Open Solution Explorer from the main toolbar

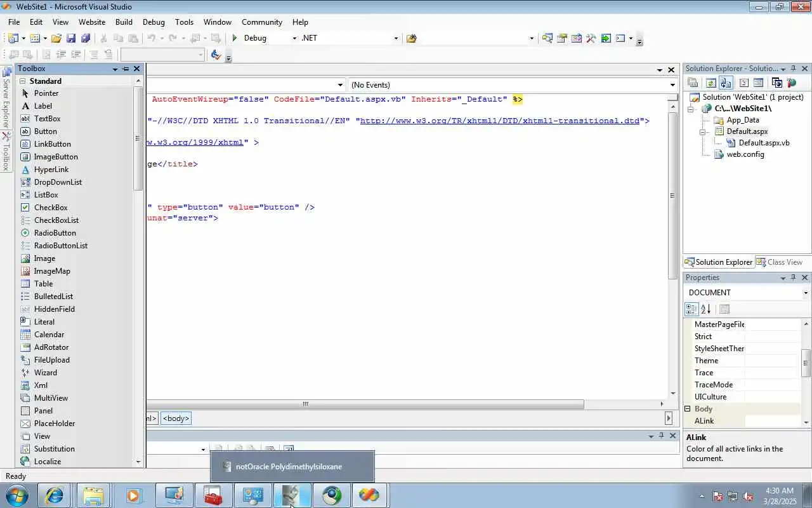[x=547, y=38]
